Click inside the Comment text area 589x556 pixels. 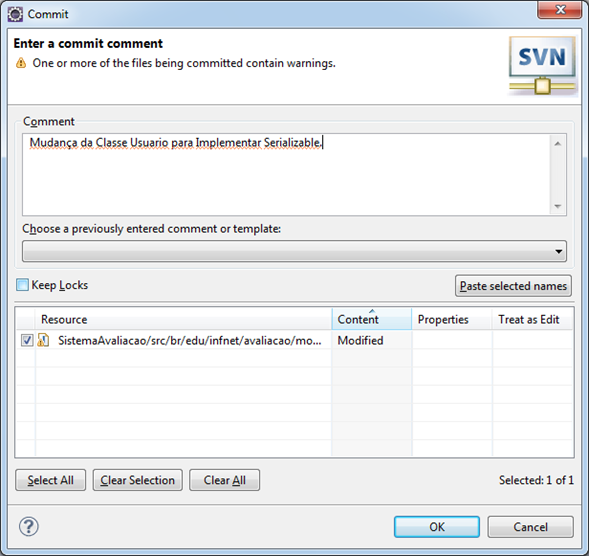coord(286,175)
